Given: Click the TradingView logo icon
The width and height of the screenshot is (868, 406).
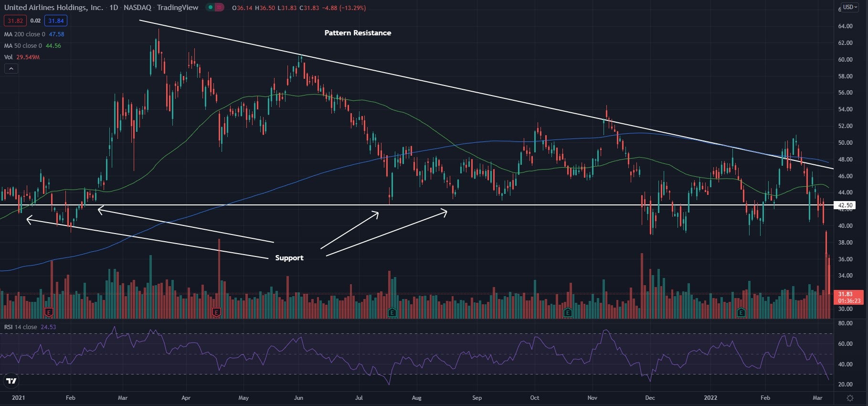Looking at the screenshot, I should coord(11,381).
